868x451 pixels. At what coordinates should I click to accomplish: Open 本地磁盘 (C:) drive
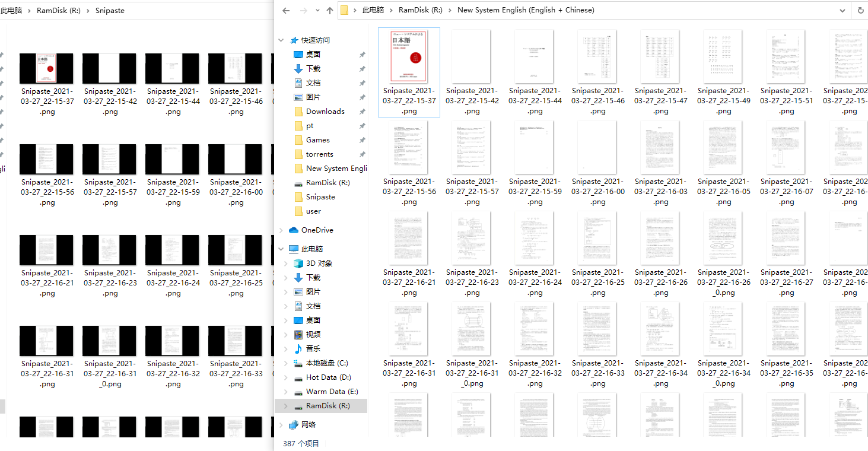[327, 363]
